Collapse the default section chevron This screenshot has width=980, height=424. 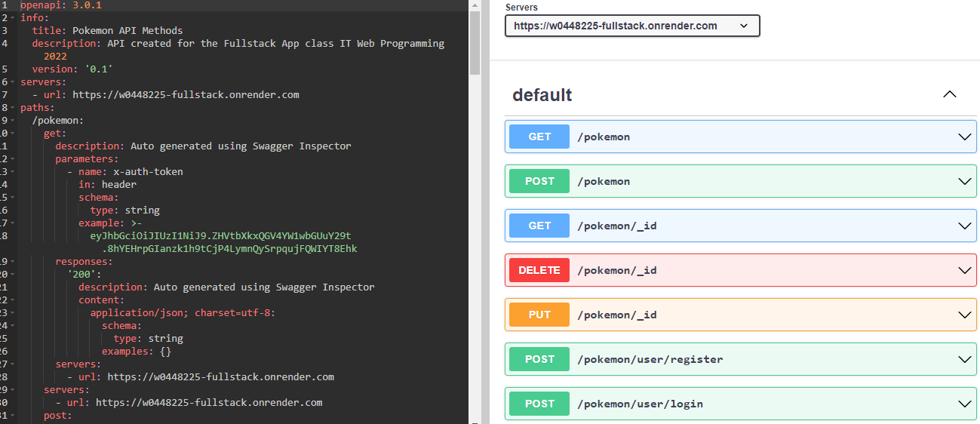pyautogui.click(x=950, y=95)
